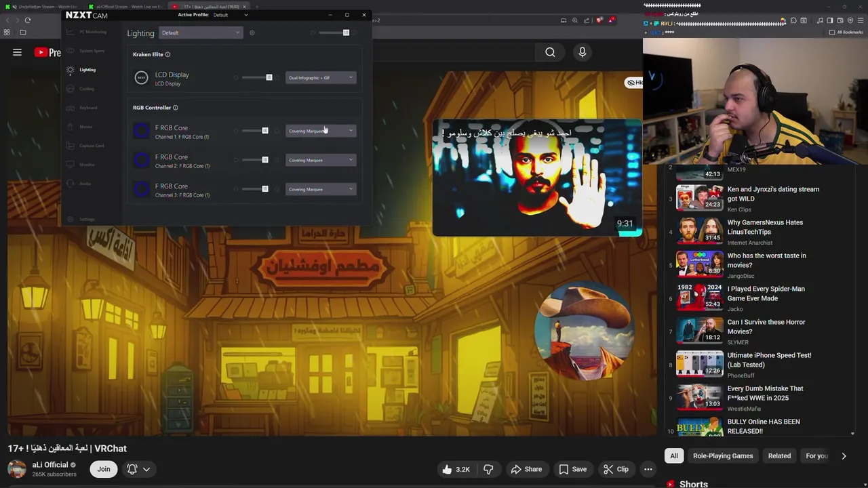Click the gear icon beside Lighting profile dropdown
868x488 pixels.
click(252, 33)
